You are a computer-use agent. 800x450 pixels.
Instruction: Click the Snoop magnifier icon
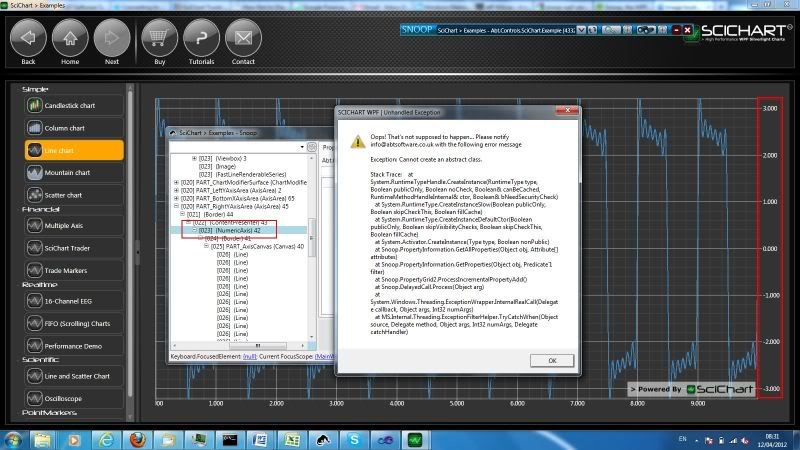[611, 30]
